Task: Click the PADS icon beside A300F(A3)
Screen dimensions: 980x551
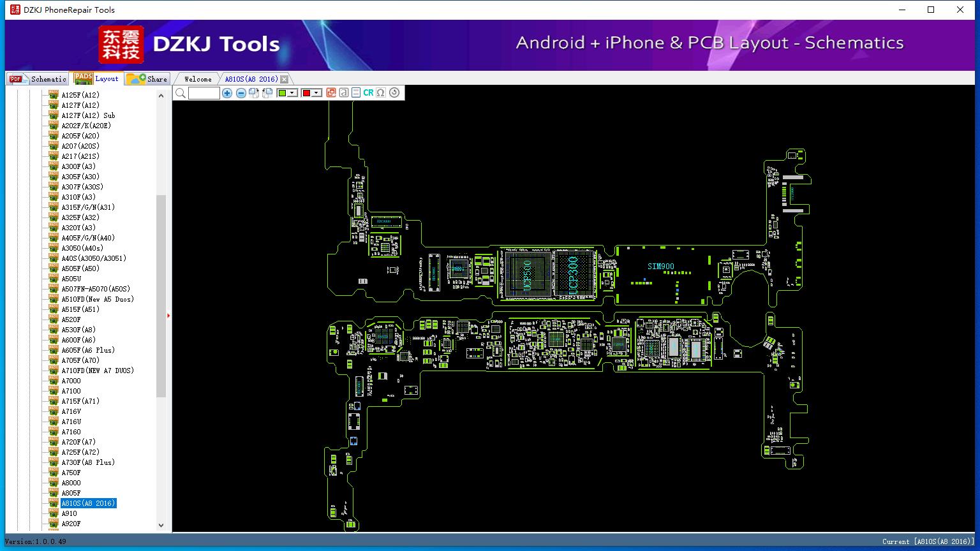Action: click(54, 166)
